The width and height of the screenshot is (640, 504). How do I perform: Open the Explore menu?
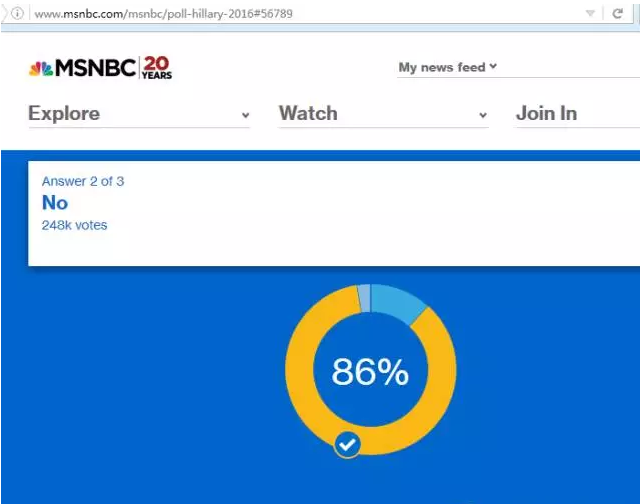pyautogui.click(x=64, y=113)
